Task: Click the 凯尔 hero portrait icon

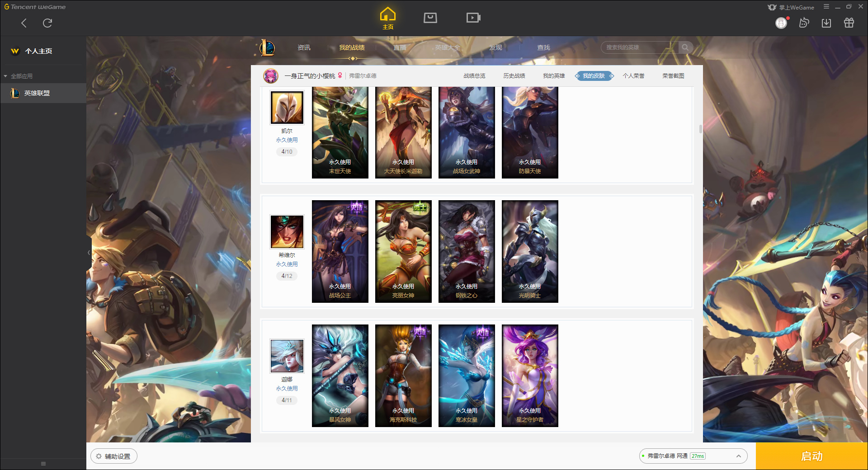Action: tap(287, 108)
